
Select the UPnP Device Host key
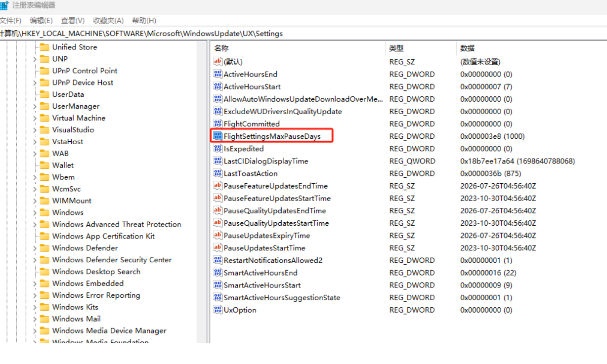coord(83,82)
